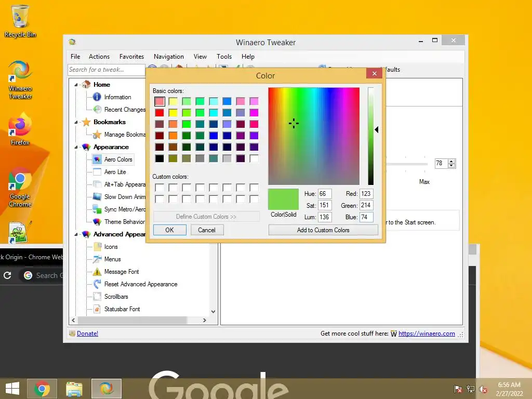Click the tree panel scroll-down arrow
Viewport: 532px width, 399px height.
[x=213, y=312]
